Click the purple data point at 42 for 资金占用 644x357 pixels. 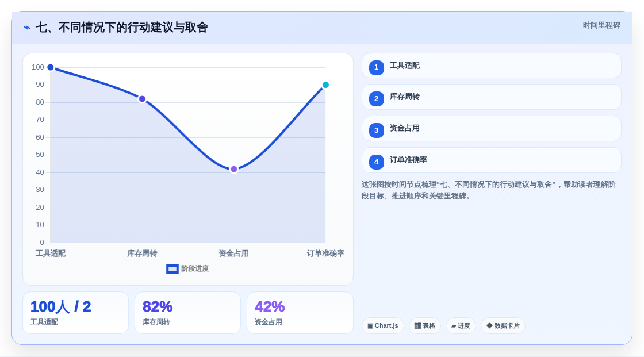(x=233, y=169)
